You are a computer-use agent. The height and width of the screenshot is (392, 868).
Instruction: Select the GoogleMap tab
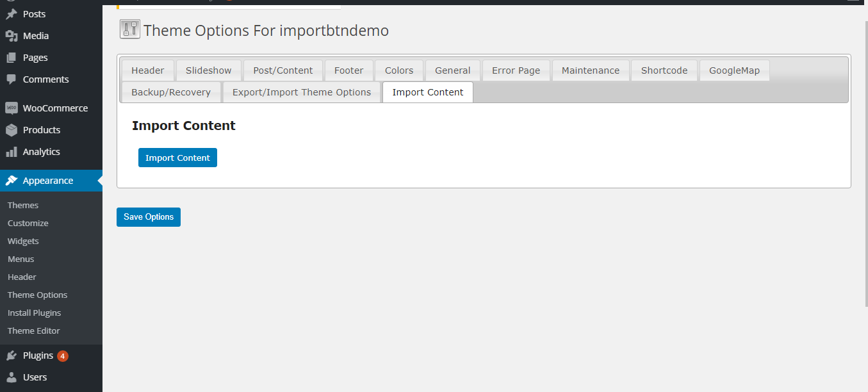pyautogui.click(x=734, y=70)
